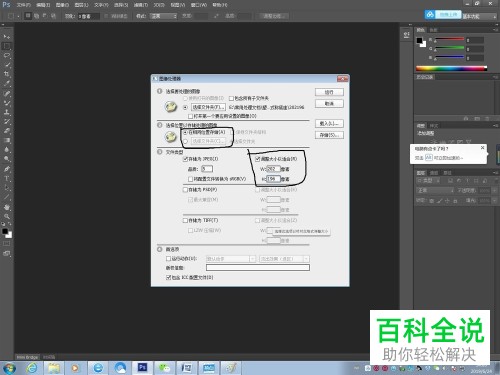
Task: Pick a color from the spectrum ramp
Action: (451, 69)
